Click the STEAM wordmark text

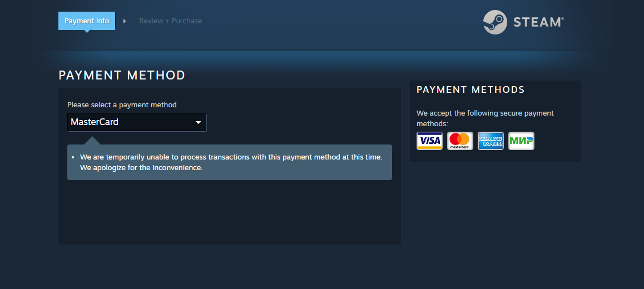pos(538,22)
